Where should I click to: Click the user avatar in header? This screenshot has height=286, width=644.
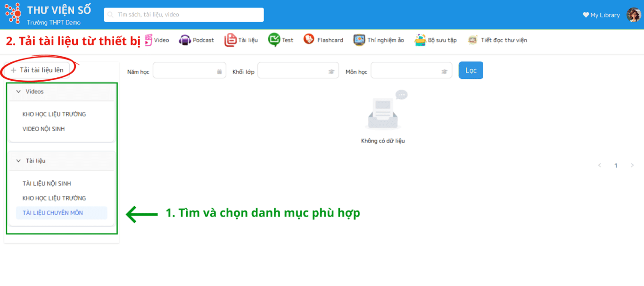pos(633,15)
